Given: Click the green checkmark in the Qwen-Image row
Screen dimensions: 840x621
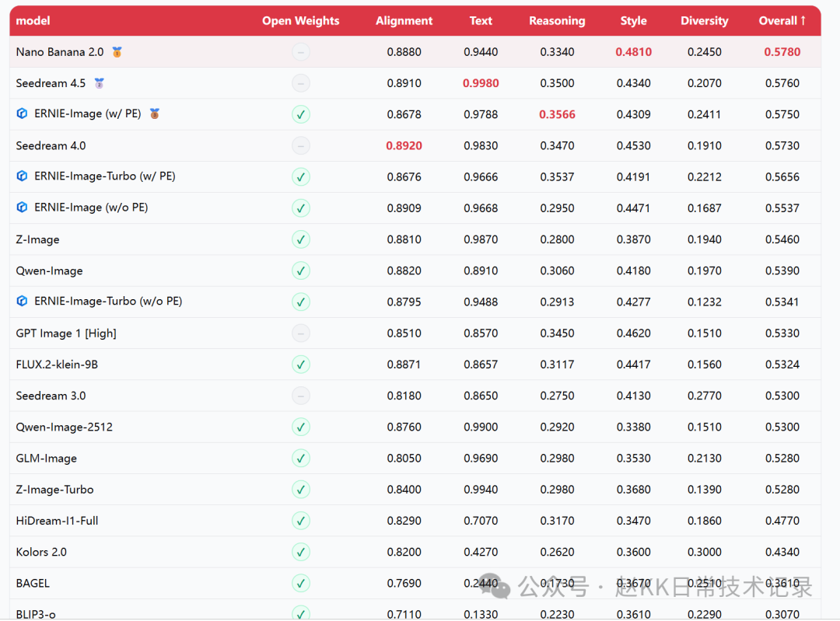Looking at the screenshot, I should (300, 271).
